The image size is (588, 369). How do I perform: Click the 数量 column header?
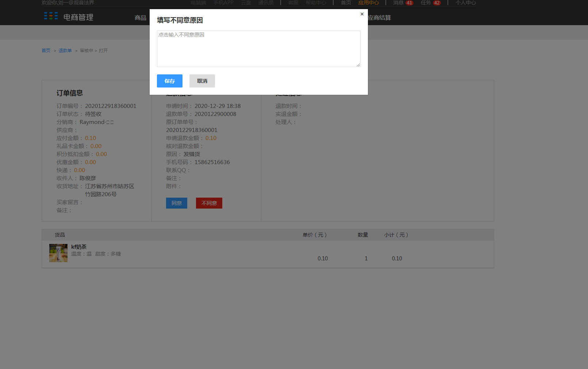pyautogui.click(x=363, y=235)
